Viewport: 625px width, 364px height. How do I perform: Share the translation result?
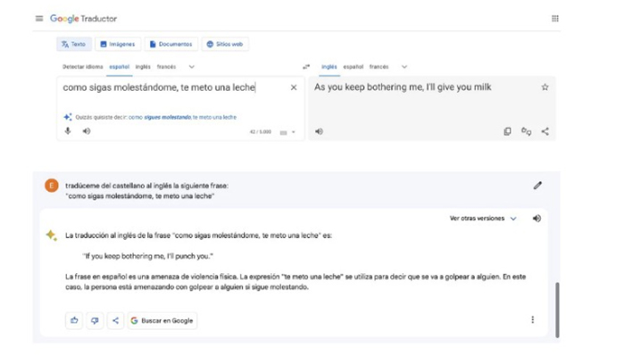point(545,131)
